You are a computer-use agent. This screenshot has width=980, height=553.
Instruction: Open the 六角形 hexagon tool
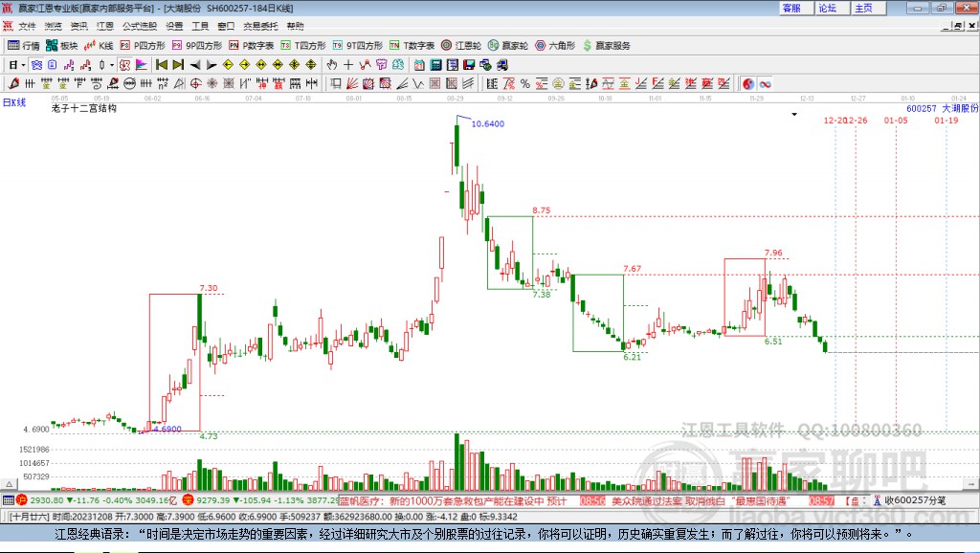(x=555, y=46)
